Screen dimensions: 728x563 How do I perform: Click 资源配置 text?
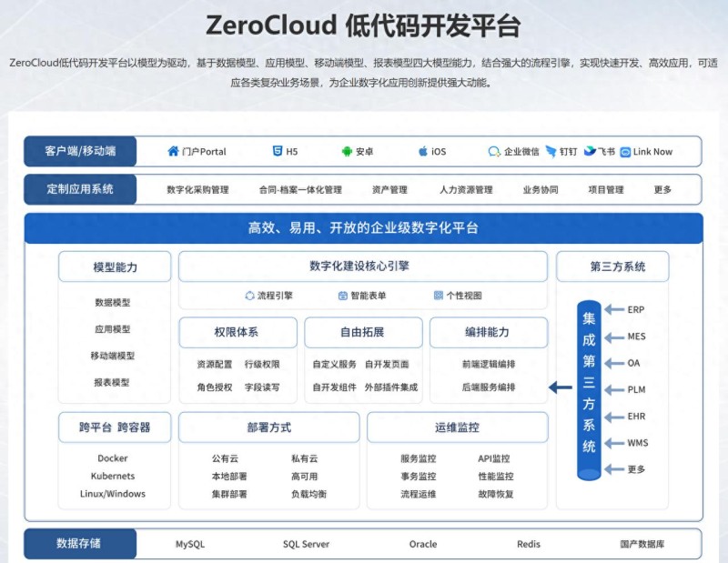(215, 365)
